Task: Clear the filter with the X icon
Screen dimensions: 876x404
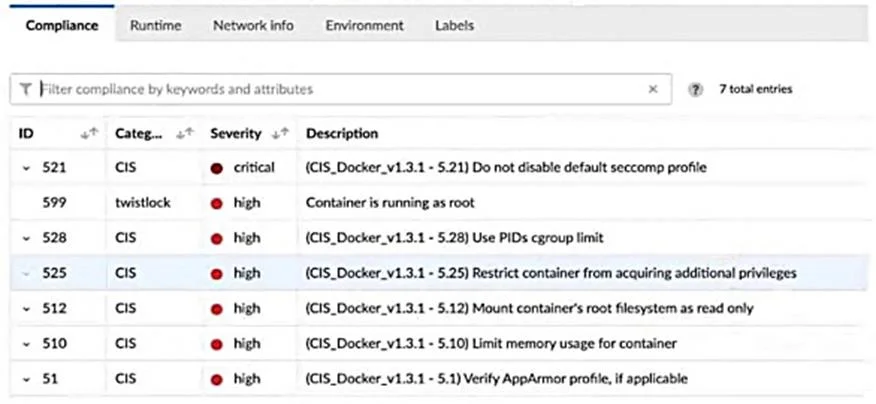Action: coord(653,89)
